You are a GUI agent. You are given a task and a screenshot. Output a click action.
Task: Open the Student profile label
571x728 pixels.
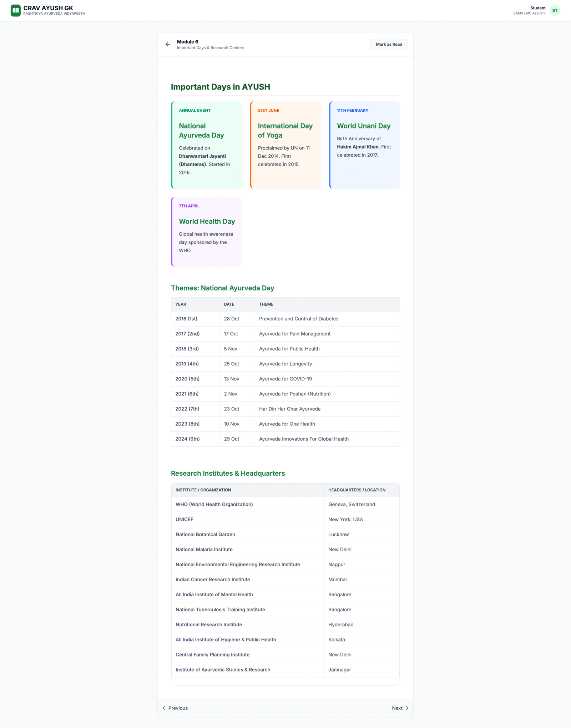[537, 8]
